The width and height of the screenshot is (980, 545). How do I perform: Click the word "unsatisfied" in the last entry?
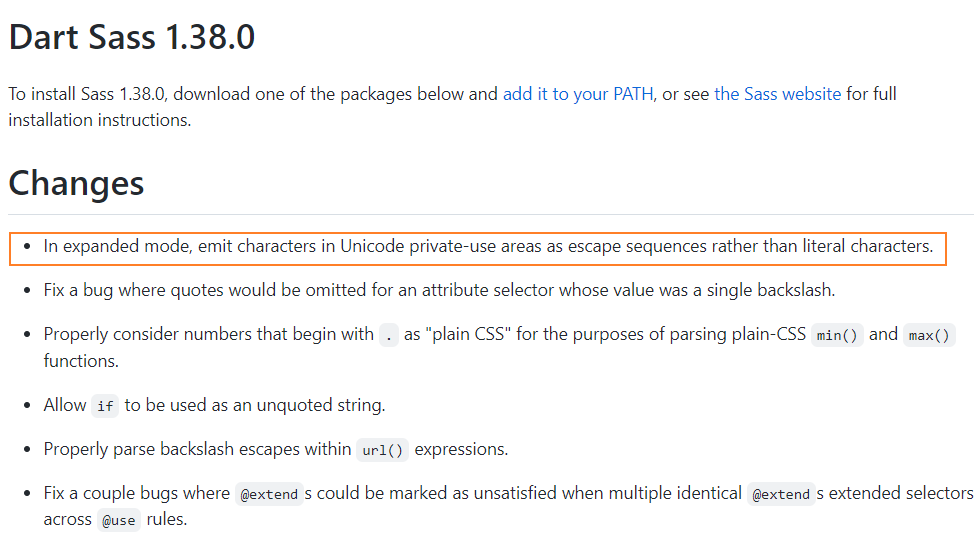pyautogui.click(x=511, y=493)
